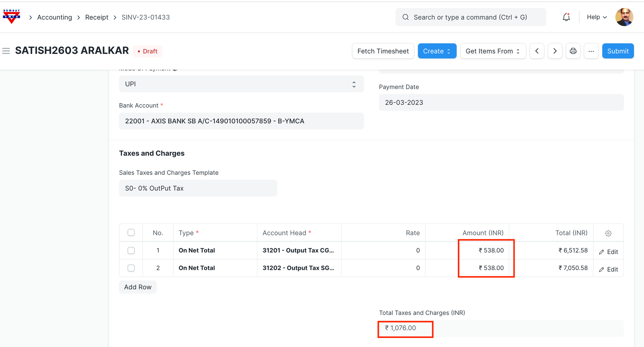The height and width of the screenshot is (347, 644).
Task: Select all tax rows checkbox in header
Action: click(x=131, y=232)
